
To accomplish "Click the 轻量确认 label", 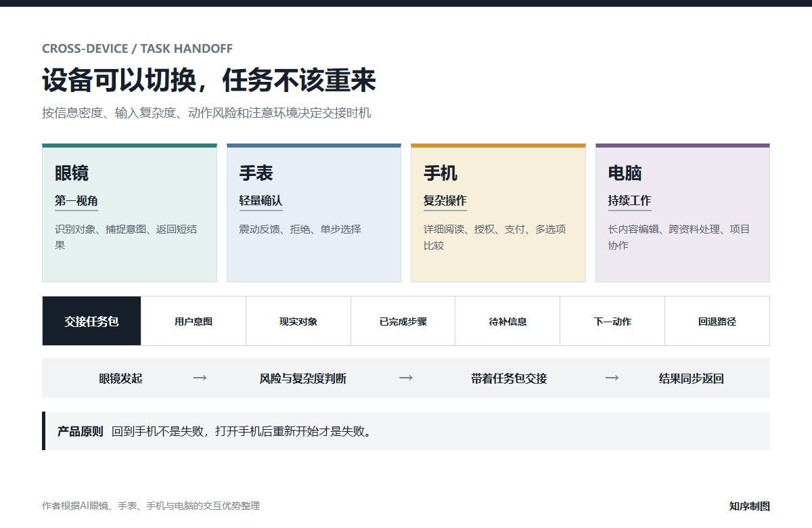I will [x=261, y=201].
